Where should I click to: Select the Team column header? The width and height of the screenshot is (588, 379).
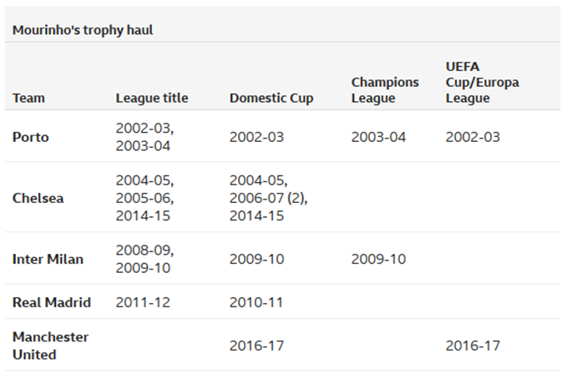[28, 98]
